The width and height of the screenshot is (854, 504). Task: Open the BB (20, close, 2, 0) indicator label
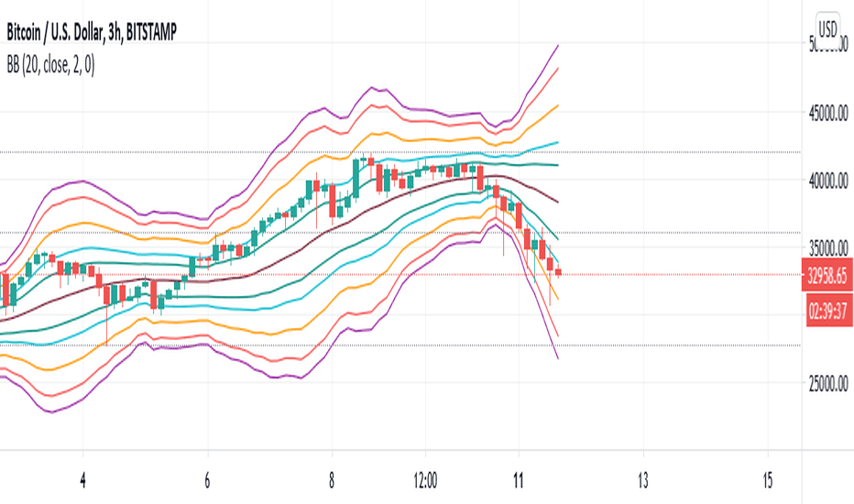tap(50, 65)
